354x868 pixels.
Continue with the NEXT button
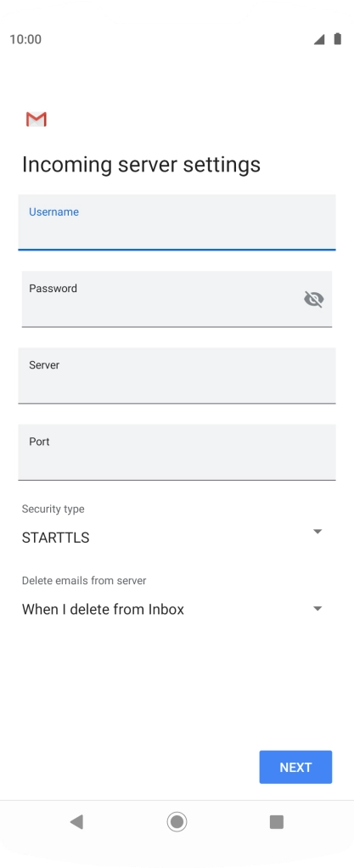click(296, 767)
